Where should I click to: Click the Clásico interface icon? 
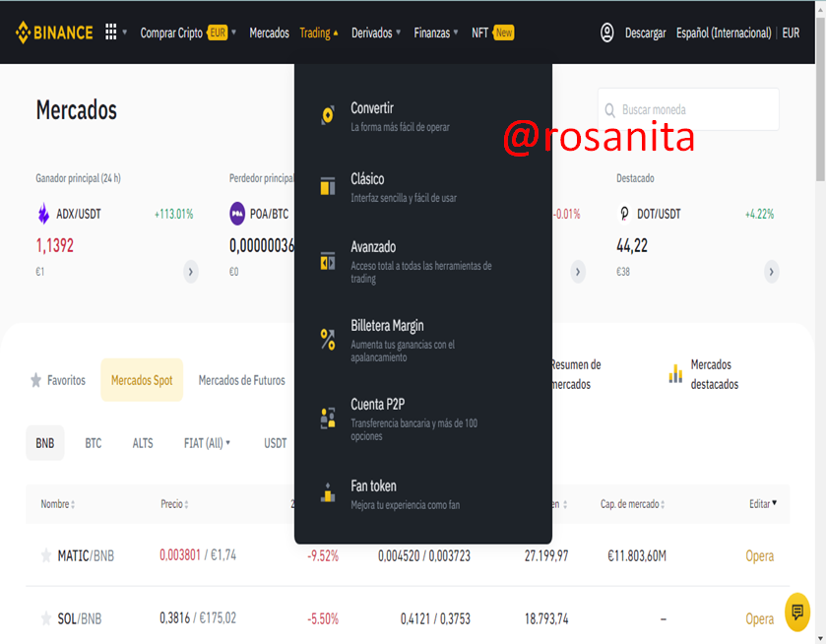328,186
